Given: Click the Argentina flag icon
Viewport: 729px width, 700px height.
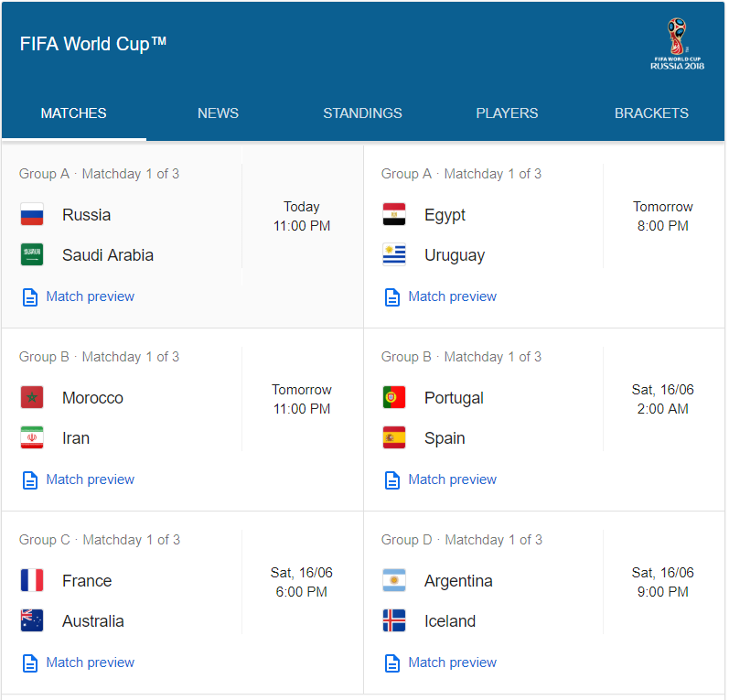Looking at the screenshot, I should tap(394, 581).
